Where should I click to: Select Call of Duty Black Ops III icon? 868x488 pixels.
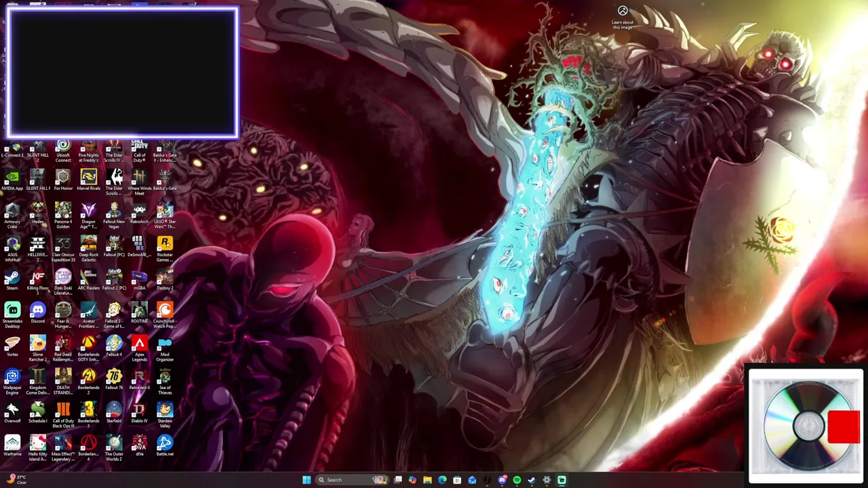pyautogui.click(x=63, y=415)
